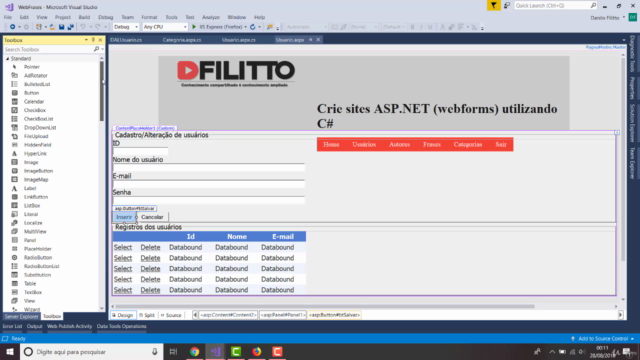Select the Button control in Toolbox
Image resolution: width=640 pixels, height=360 pixels.
tap(31, 93)
